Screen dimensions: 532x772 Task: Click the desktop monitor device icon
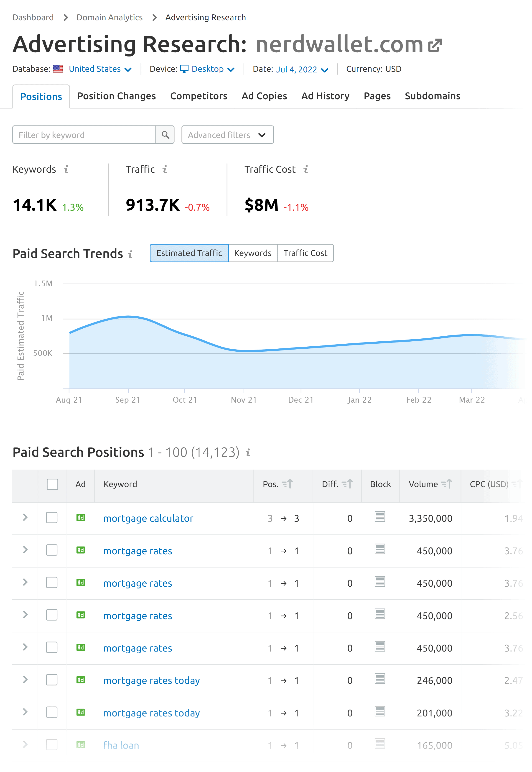coord(184,69)
